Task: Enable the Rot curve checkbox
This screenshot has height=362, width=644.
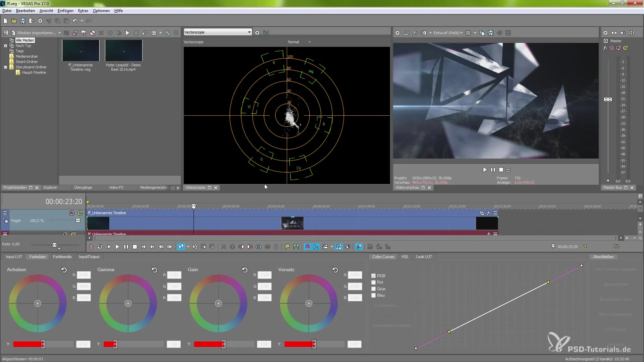Action: click(373, 282)
